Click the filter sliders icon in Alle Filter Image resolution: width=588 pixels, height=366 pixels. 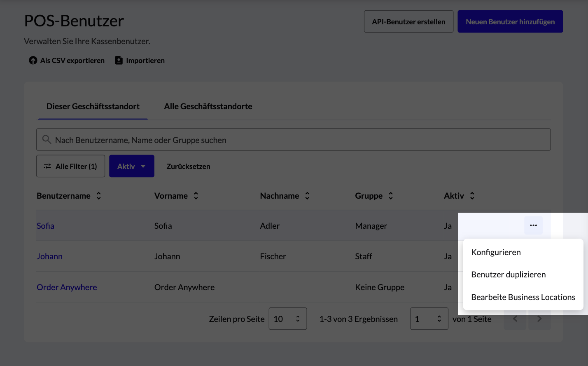(48, 166)
